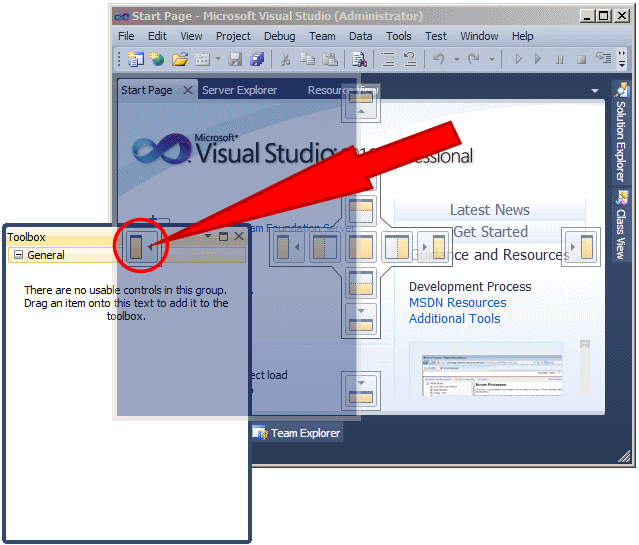Close the Start Page tab

point(187,90)
